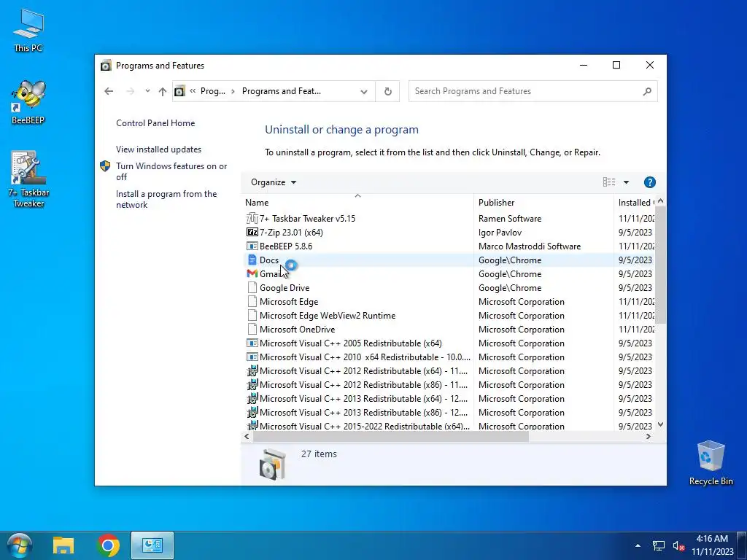Click the Gmail icon in list

252,274
